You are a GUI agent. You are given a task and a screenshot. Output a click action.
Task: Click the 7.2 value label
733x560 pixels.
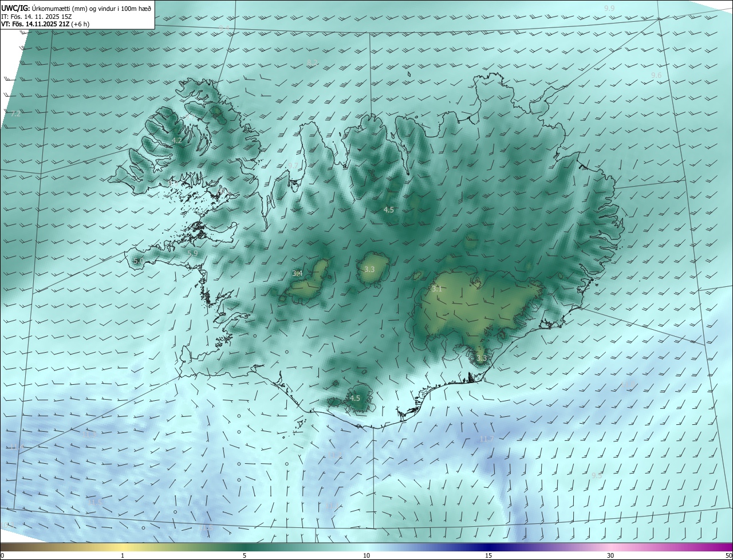[15, 114]
